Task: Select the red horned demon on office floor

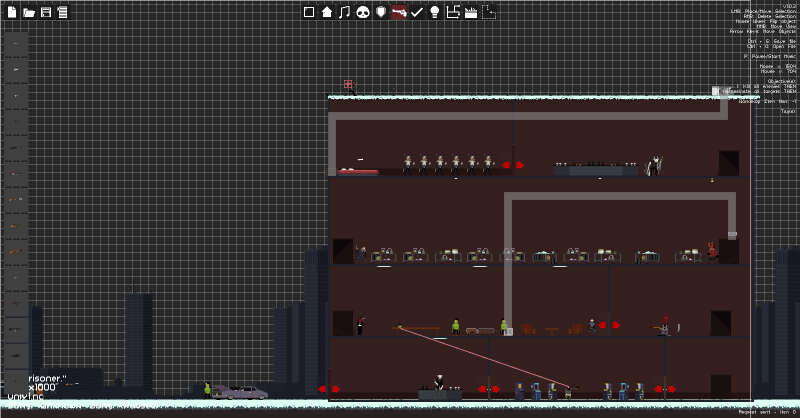Action: [712, 253]
